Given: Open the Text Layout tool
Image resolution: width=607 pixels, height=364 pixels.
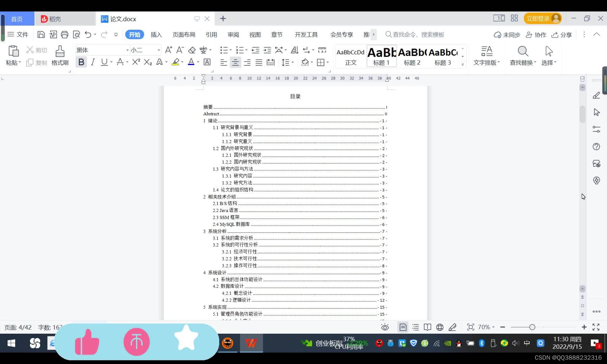Looking at the screenshot, I should (x=487, y=56).
